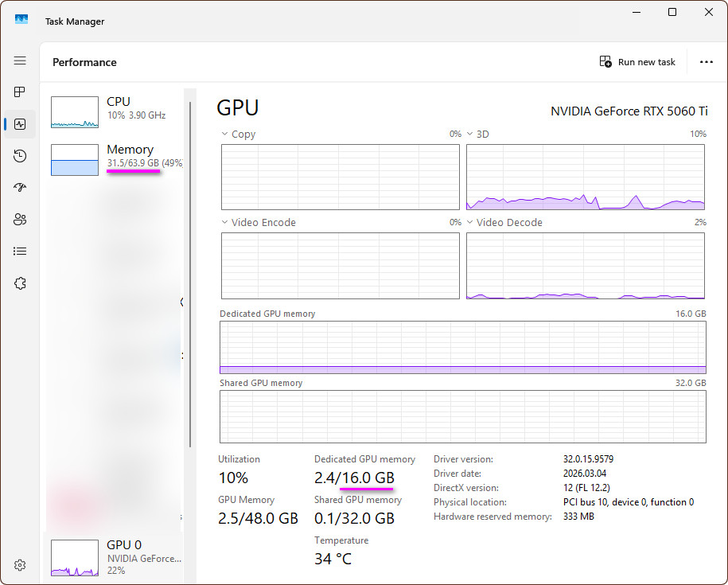This screenshot has width=728, height=585.
Task: Open Startup apps from the sidebar
Action: pos(20,188)
